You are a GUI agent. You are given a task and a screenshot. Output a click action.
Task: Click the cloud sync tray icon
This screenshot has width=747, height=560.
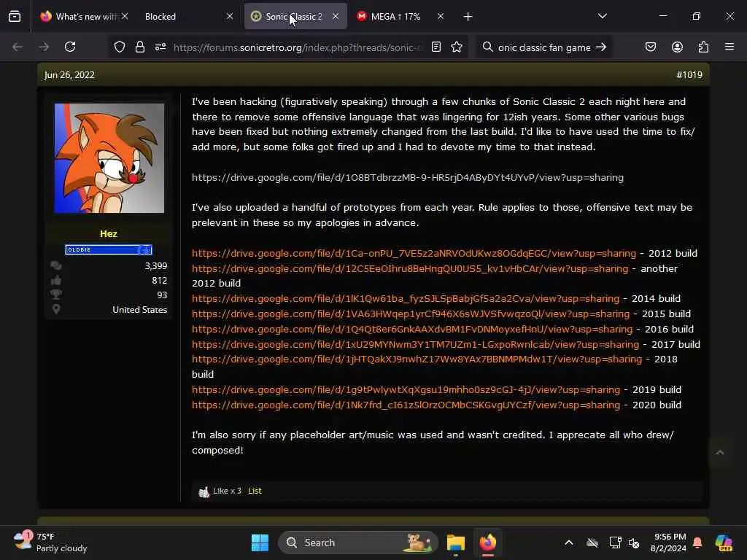coord(592,542)
